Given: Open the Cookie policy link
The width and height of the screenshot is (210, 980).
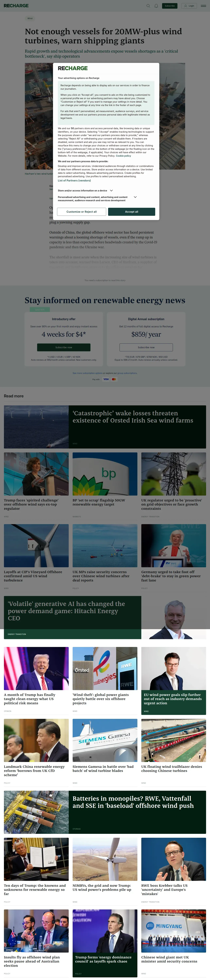Looking at the screenshot, I should tap(123, 156).
